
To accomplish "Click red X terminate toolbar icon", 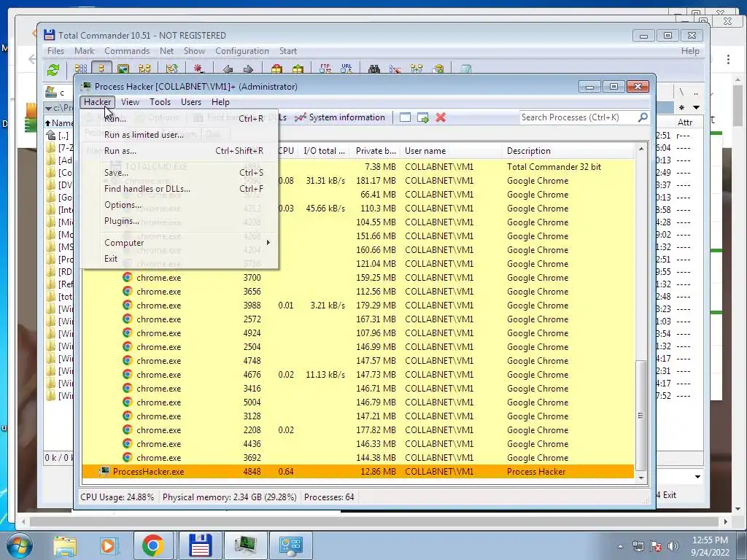I will pyautogui.click(x=441, y=117).
